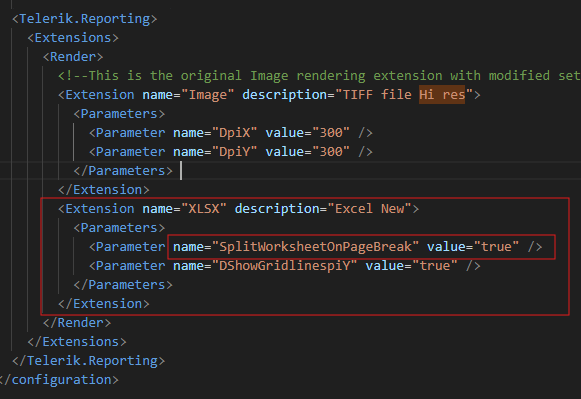Click the "true" value of SplitWorksheetOnPageBreak
This screenshot has width=581, height=399.
(496, 247)
